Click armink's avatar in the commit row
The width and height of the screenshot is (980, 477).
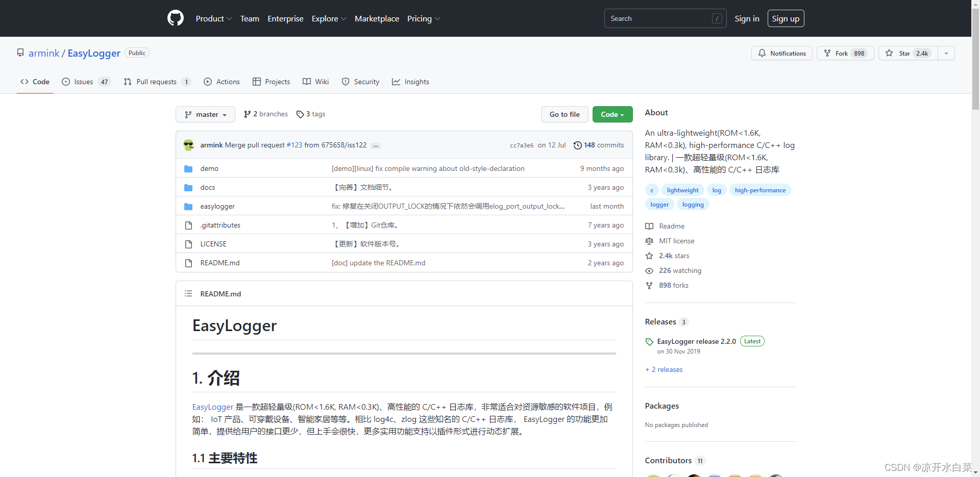coord(189,145)
